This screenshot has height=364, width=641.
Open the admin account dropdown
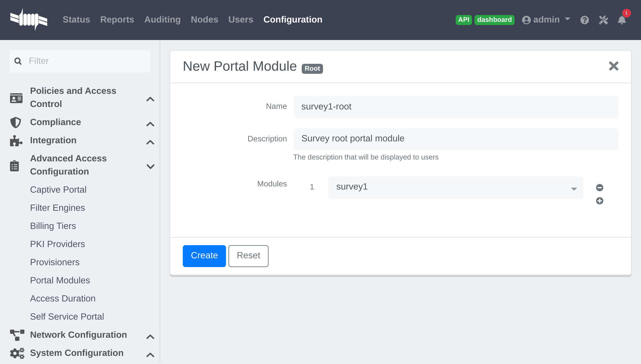(x=546, y=19)
